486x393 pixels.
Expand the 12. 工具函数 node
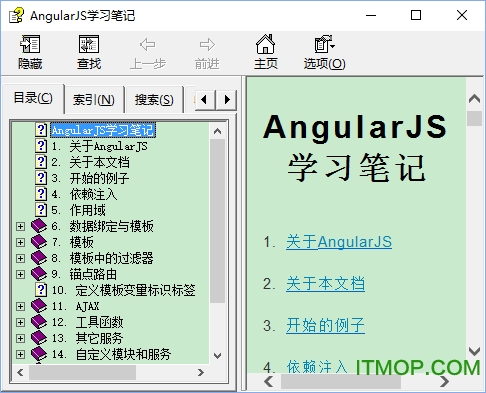[20, 322]
